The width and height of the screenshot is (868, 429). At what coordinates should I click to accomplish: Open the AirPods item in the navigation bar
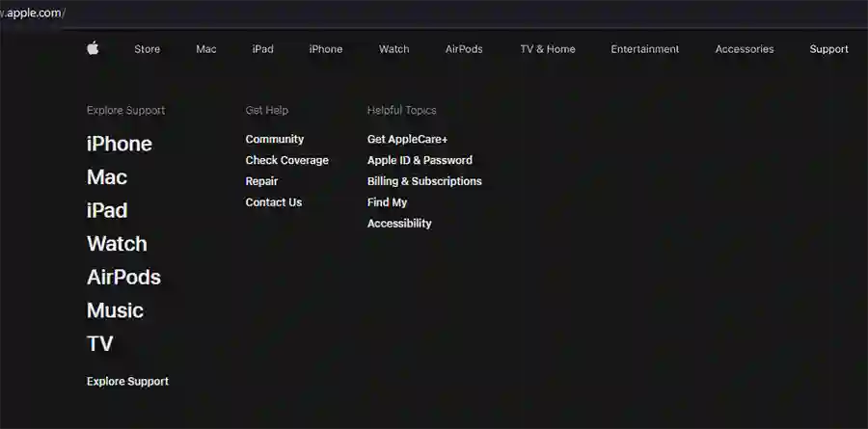(x=464, y=49)
